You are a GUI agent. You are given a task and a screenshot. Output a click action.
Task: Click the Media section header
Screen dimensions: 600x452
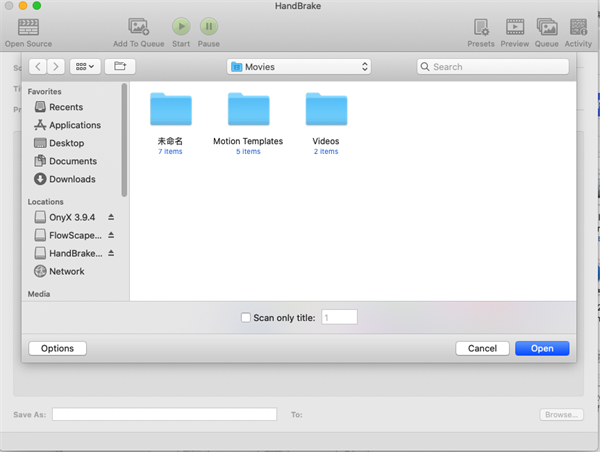tap(39, 294)
